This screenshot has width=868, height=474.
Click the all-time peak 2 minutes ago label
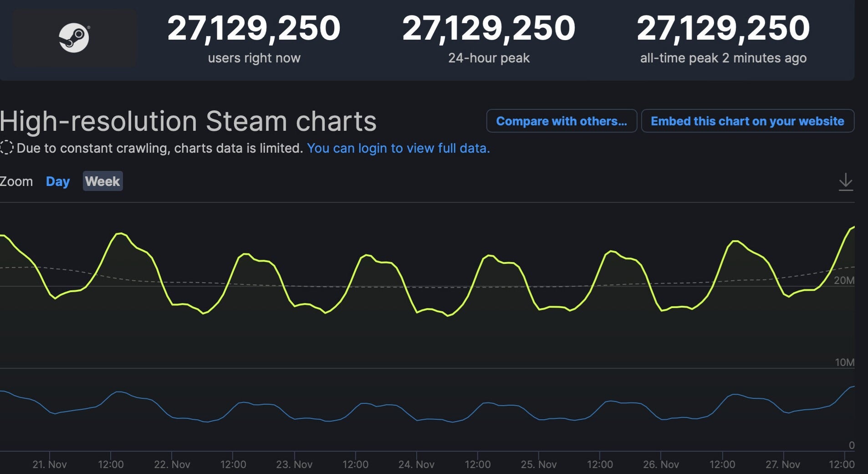[723, 58]
